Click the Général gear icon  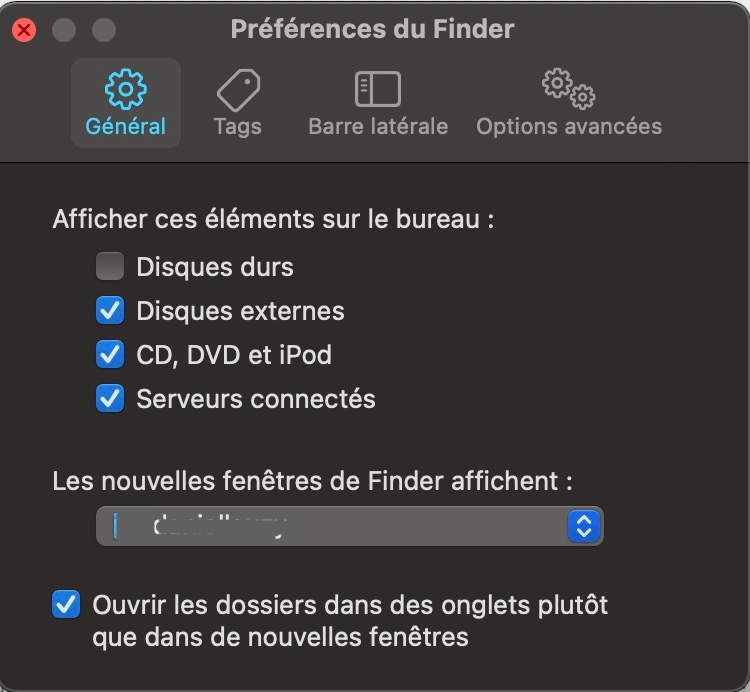[x=125, y=89]
